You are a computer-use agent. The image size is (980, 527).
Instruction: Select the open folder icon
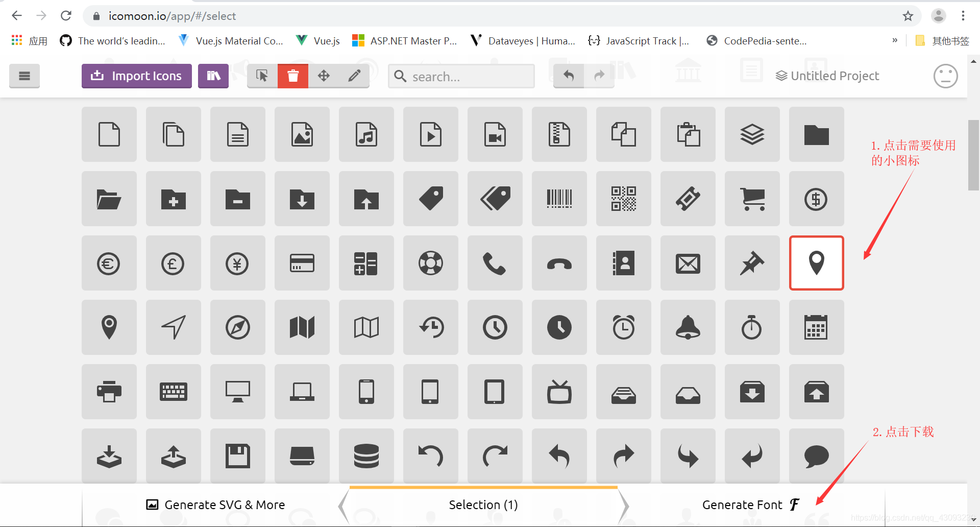pyautogui.click(x=109, y=199)
